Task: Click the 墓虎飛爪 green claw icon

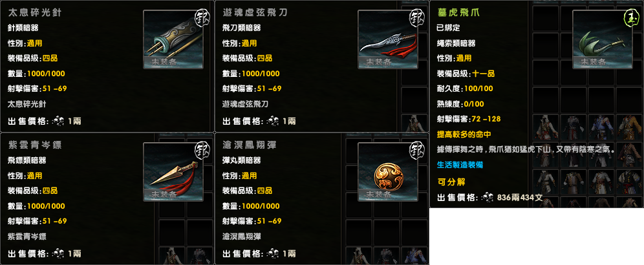Action: (603, 39)
